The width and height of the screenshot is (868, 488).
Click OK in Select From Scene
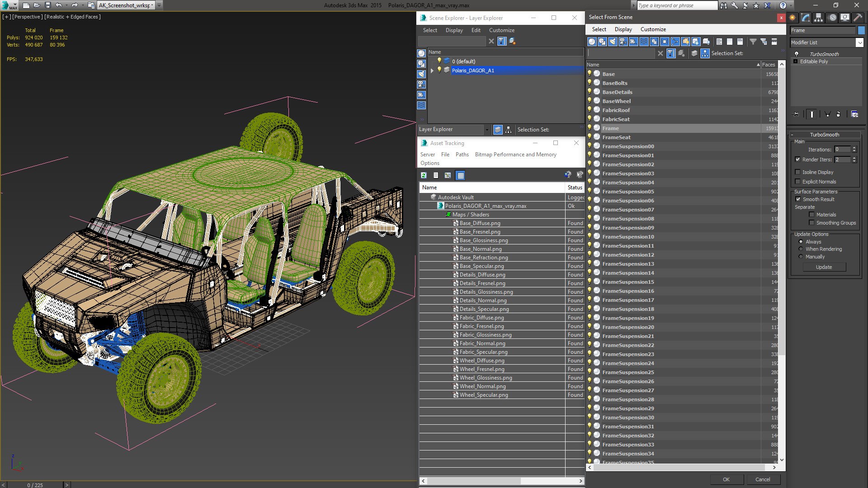click(726, 479)
